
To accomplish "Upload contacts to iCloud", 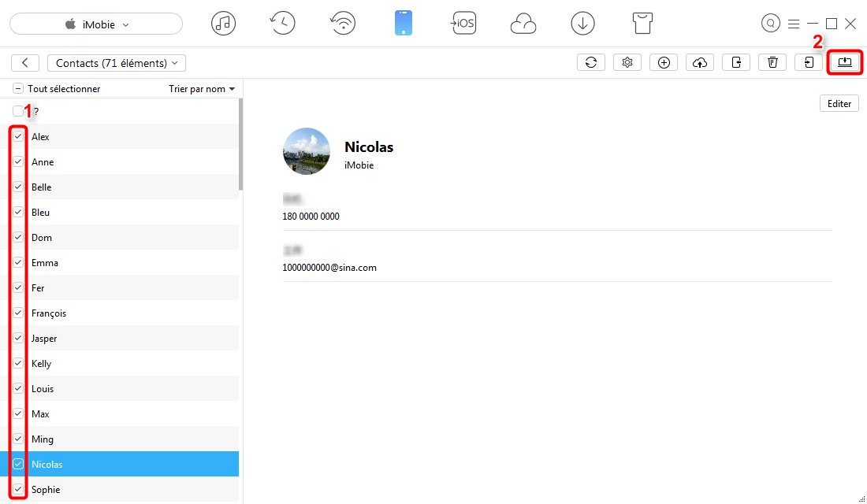I will point(699,62).
